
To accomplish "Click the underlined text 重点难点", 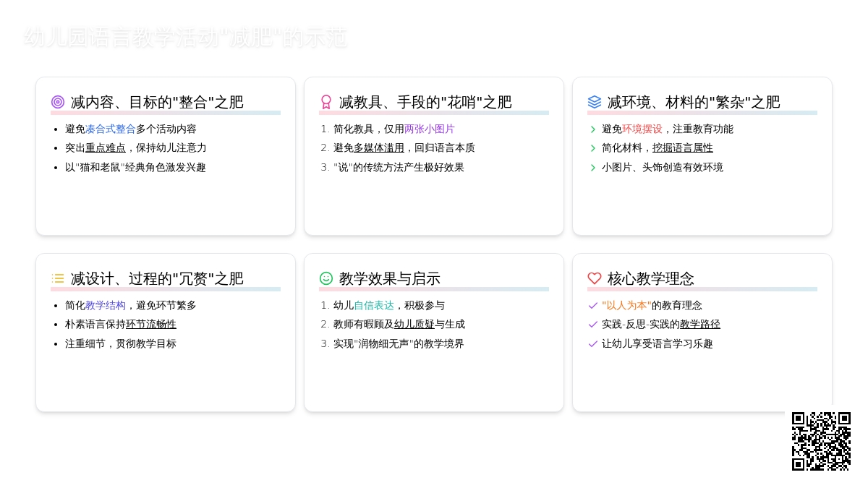I will tap(106, 148).
